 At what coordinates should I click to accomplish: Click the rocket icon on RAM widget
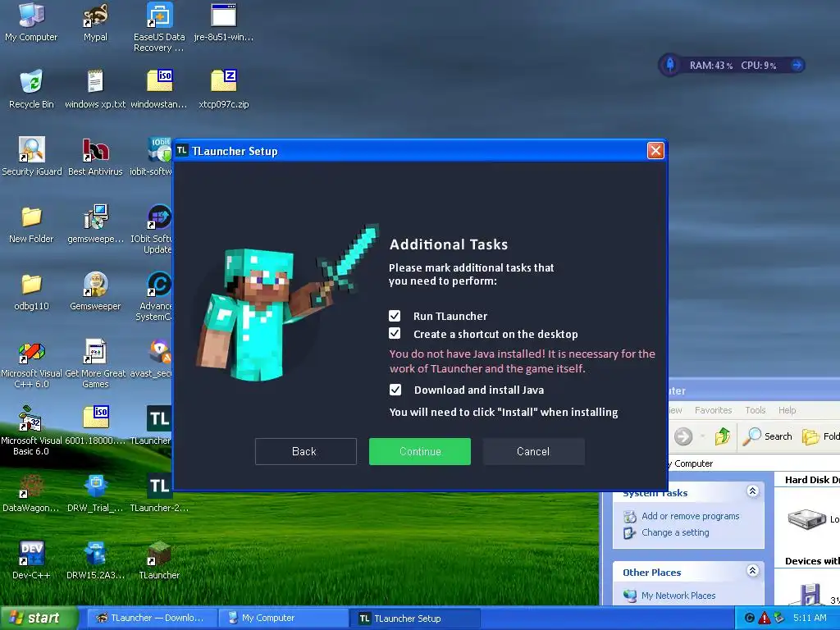(670, 65)
